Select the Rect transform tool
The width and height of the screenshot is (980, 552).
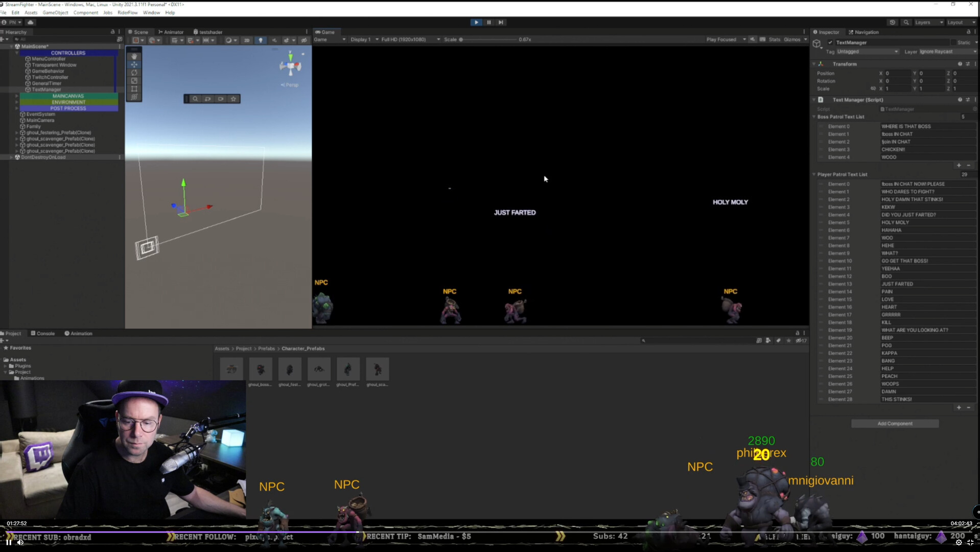(x=134, y=89)
